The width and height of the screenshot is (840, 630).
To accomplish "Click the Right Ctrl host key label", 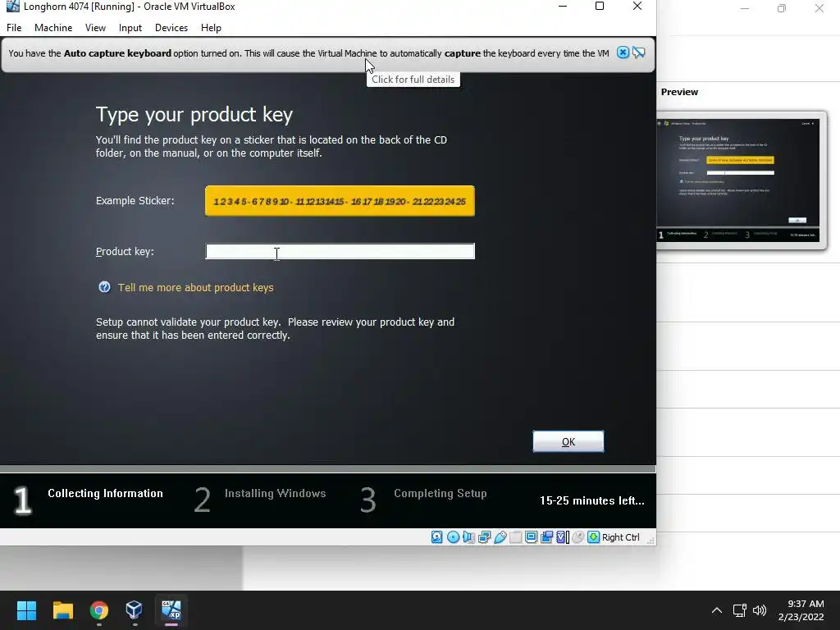I will (621, 537).
